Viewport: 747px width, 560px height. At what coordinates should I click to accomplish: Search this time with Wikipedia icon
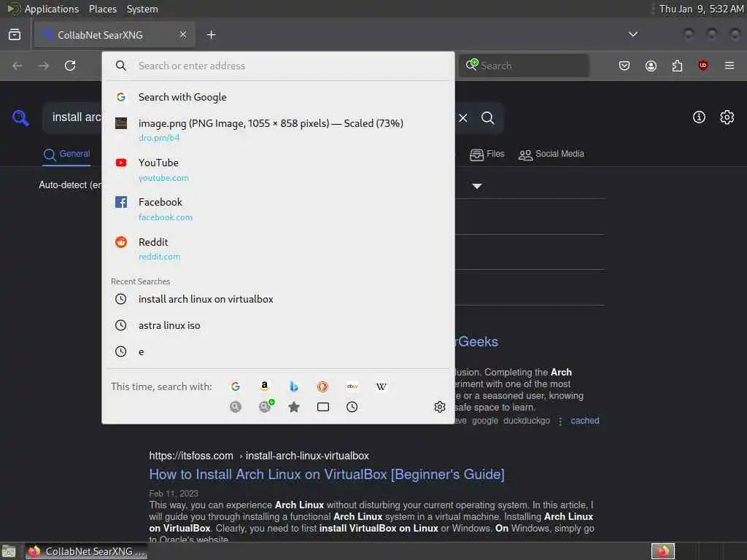point(381,386)
